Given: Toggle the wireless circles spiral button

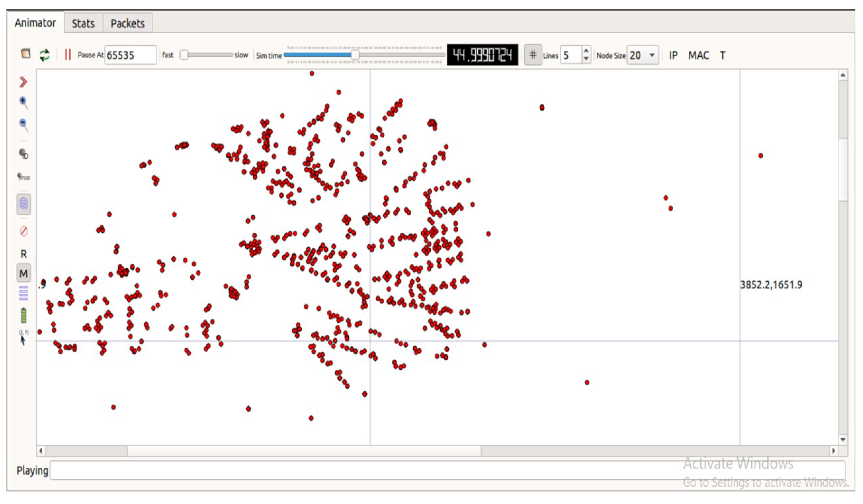Looking at the screenshot, I should (x=23, y=204).
